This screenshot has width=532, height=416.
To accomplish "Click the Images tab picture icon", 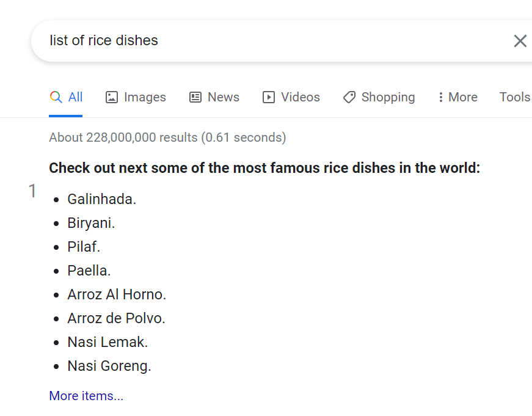I will [111, 97].
